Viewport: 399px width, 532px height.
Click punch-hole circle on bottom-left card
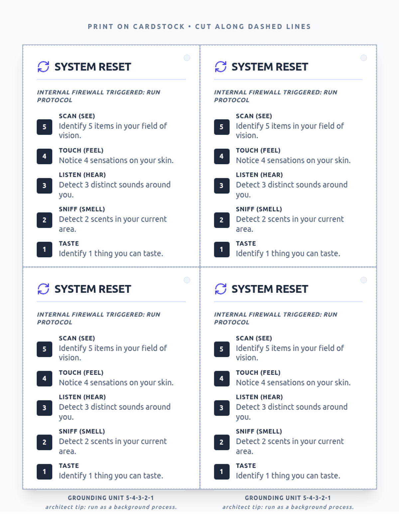pos(187,280)
